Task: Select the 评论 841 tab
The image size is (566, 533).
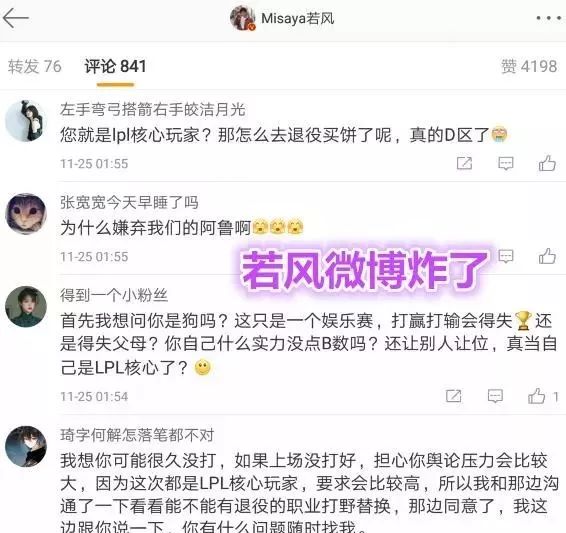Action: [116, 66]
